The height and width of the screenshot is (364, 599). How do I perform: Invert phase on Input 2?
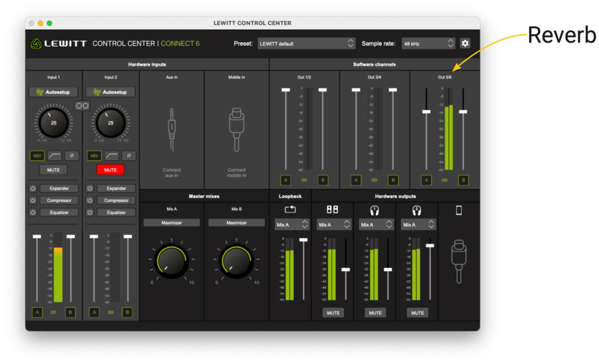[x=129, y=156]
